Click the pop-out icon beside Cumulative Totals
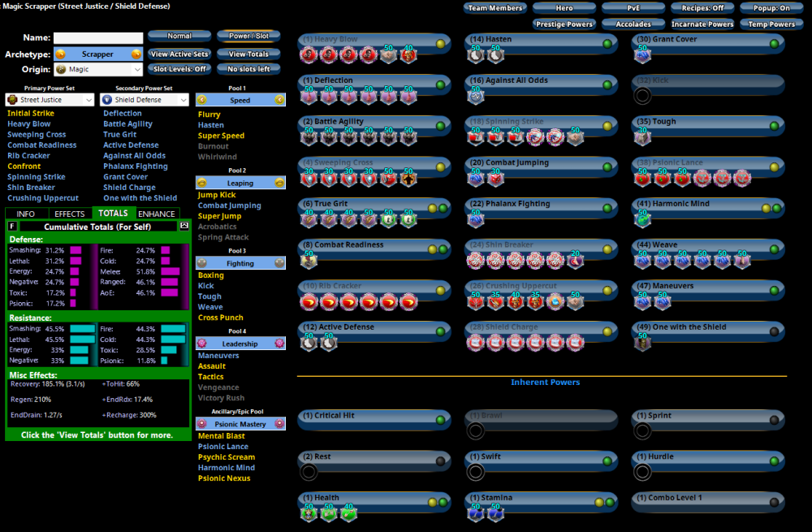Image resolution: width=812 pixels, height=532 pixels. [184, 226]
